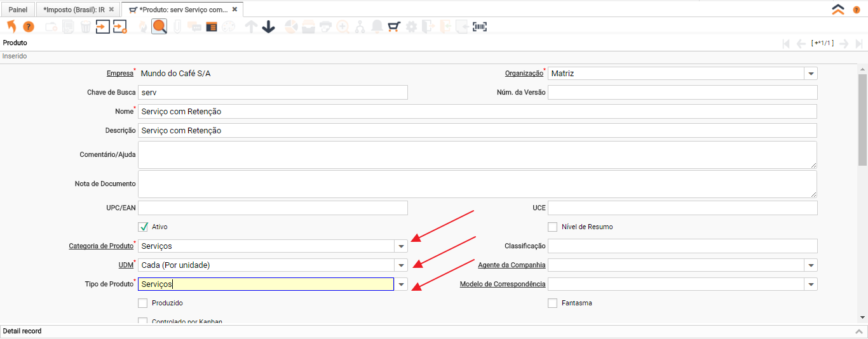Switch to the Imposto (Brasil): IR tab
Screen dimensions: 868x339
pos(74,10)
